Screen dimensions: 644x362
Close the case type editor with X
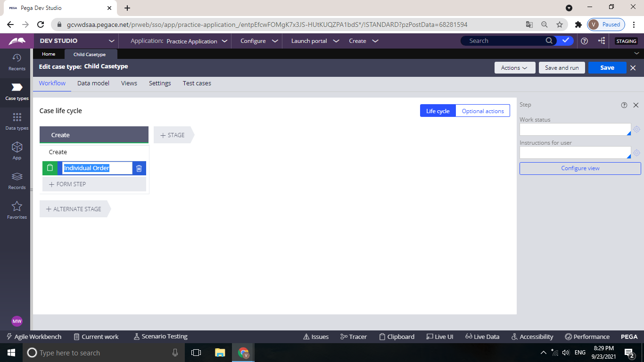click(633, 68)
